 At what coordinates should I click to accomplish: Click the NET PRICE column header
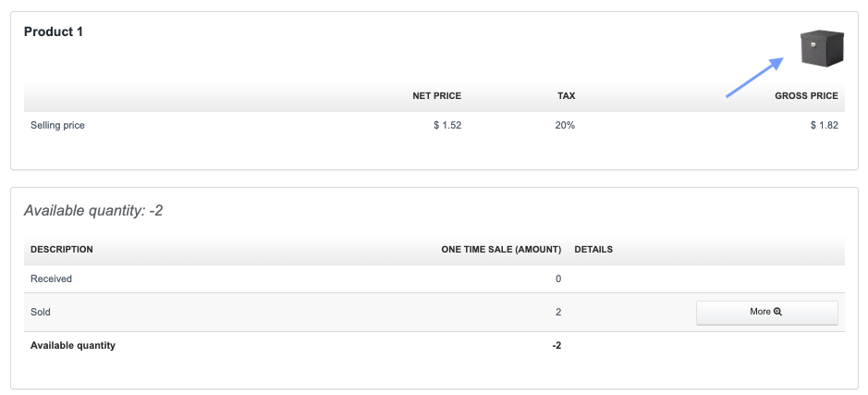click(x=436, y=95)
